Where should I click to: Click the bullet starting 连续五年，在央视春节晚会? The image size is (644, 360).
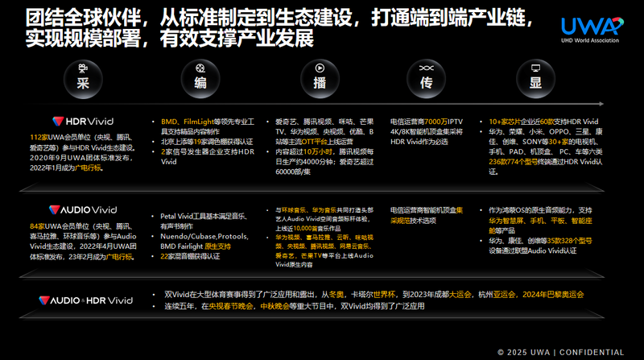[295, 306]
